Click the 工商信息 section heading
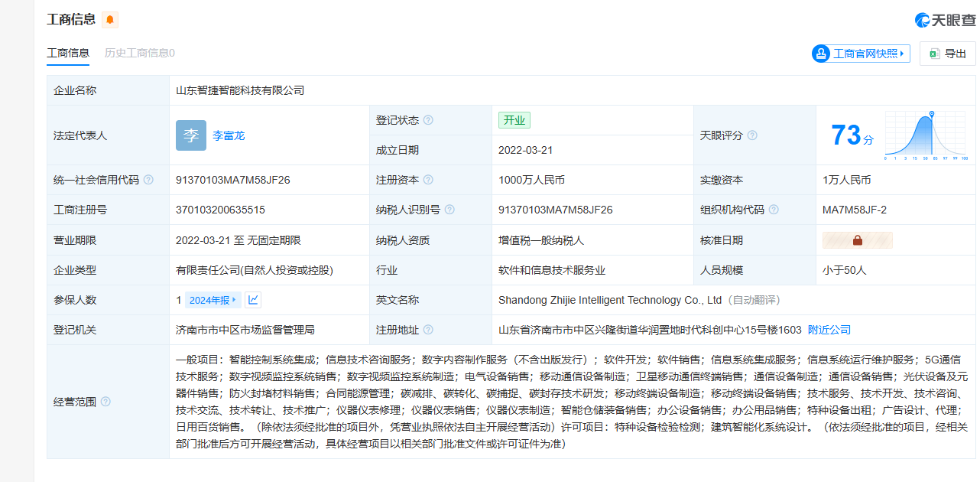Viewport: 980px width, 482px height. [x=71, y=19]
